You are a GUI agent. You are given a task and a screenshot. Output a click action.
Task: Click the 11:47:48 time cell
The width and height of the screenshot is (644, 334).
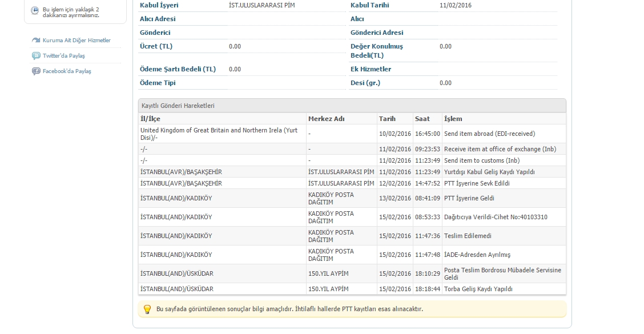coord(427,255)
